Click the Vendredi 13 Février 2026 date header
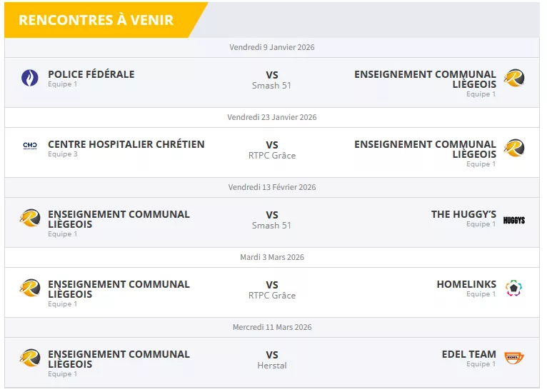Image resolution: width=547 pixels, height=392 pixels. (272, 187)
